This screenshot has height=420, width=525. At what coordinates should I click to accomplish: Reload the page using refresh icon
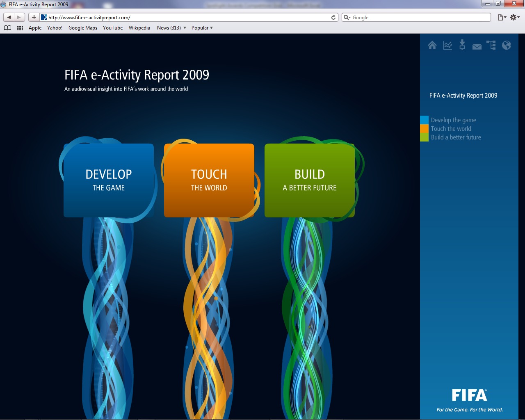(x=333, y=17)
